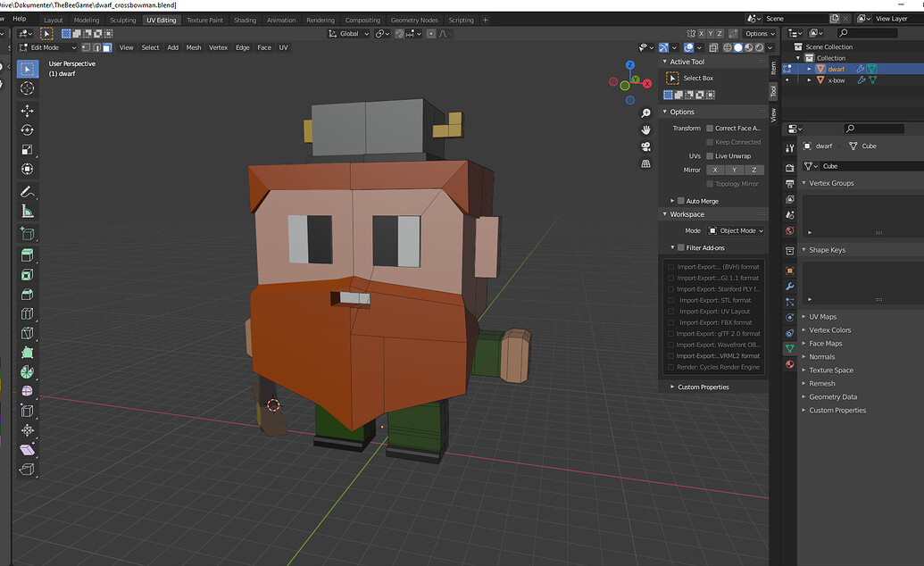Toggle camera view with camera gizmo
Image resolution: width=924 pixels, height=566 pixels.
(645, 146)
